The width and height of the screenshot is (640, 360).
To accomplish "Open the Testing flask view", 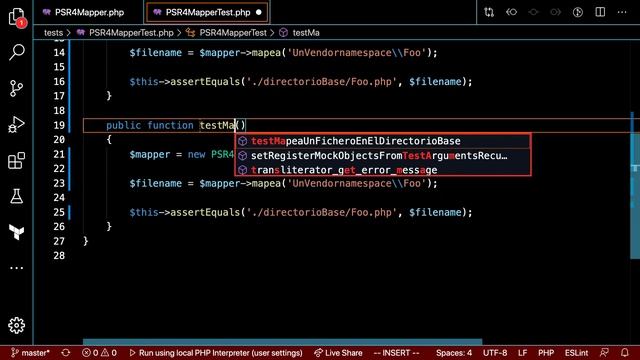I will (17, 196).
